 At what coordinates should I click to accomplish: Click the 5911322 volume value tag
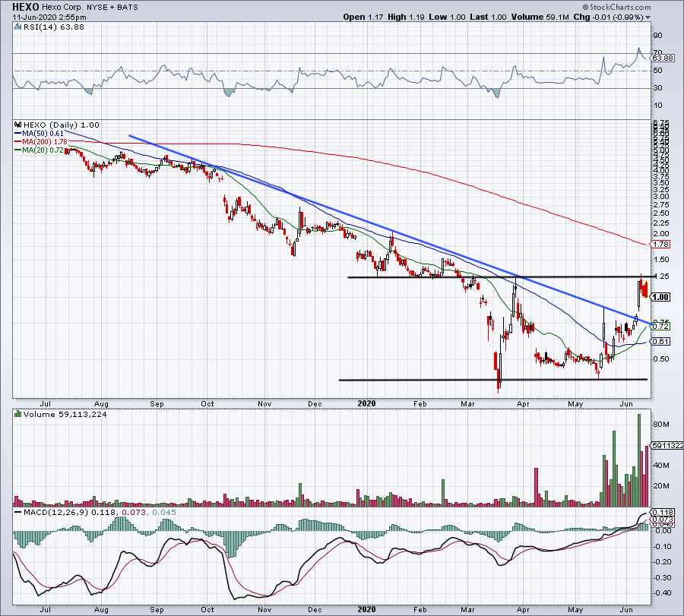[667, 446]
